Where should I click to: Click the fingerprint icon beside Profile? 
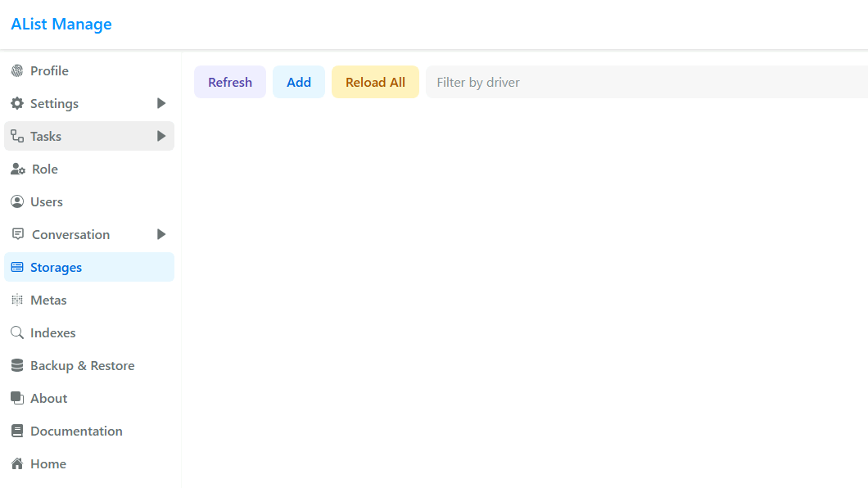click(17, 71)
